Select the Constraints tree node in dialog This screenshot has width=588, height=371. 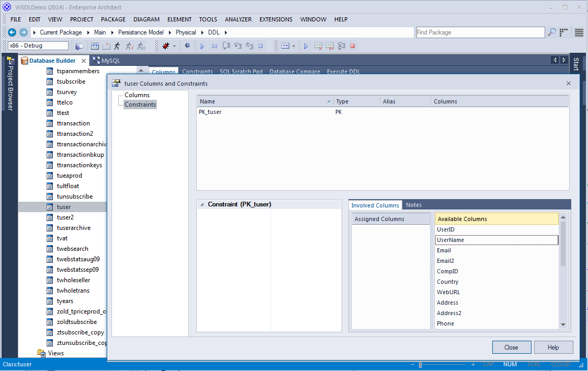pyautogui.click(x=140, y=105)
